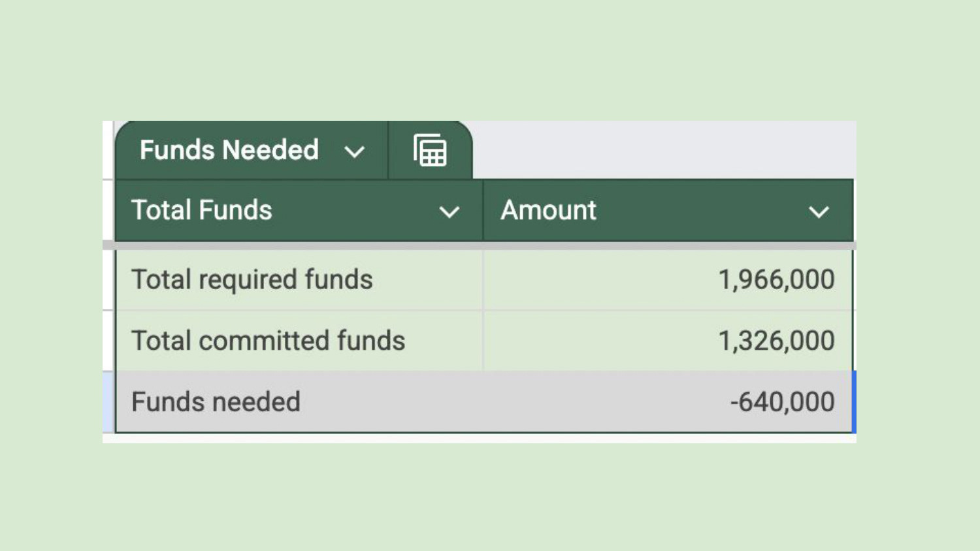Select the Funds Needed table name label

coord(229,150)
